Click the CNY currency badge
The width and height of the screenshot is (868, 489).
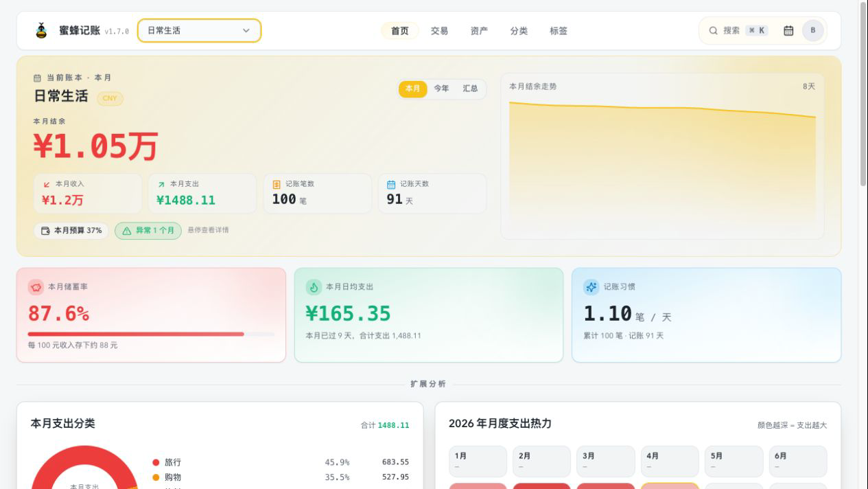(x=110, y=98)
